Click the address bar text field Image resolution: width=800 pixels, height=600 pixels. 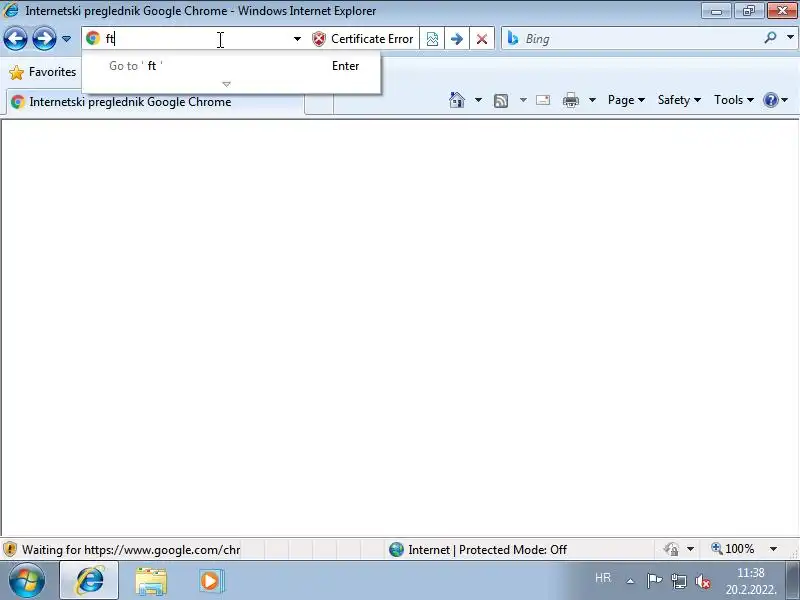[196, 39]
